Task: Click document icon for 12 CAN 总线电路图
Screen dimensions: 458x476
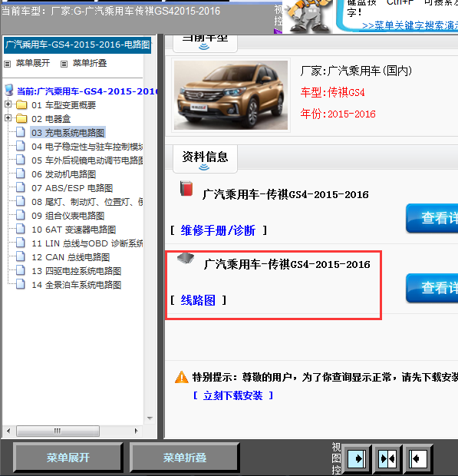Action: [x=21, y=256]
